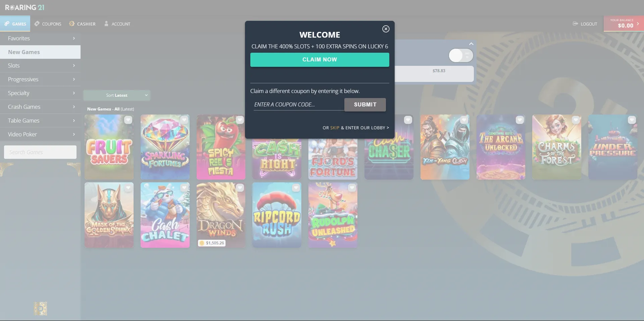Click the Cashier coin icon
Screen dimensions: 644x321
coord(71,24)
